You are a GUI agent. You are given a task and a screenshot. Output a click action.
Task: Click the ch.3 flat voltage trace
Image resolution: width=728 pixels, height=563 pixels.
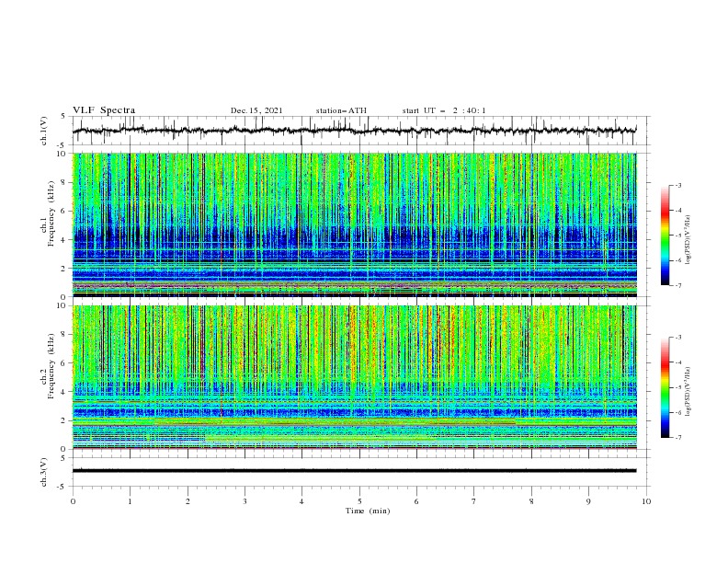[355, 471]
